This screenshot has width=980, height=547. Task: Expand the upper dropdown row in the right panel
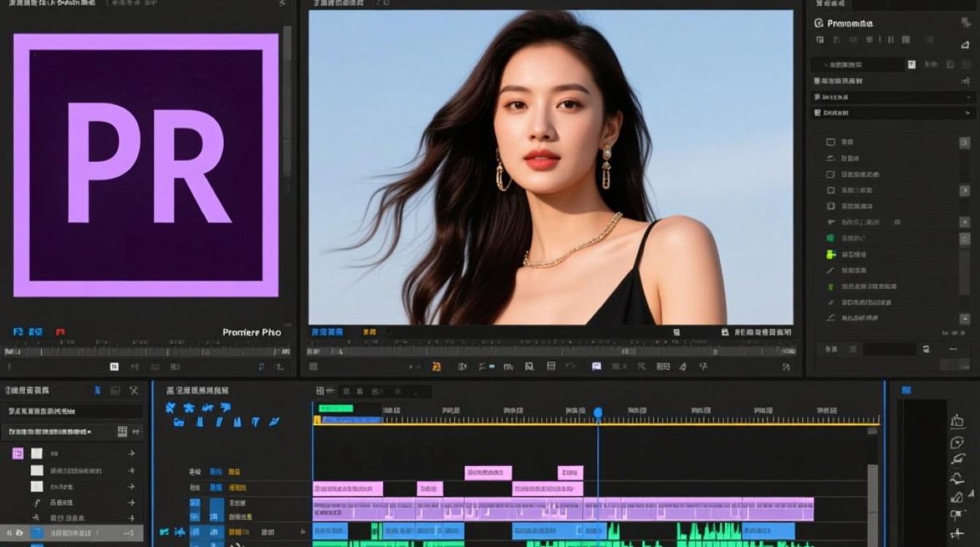[893, 97]
